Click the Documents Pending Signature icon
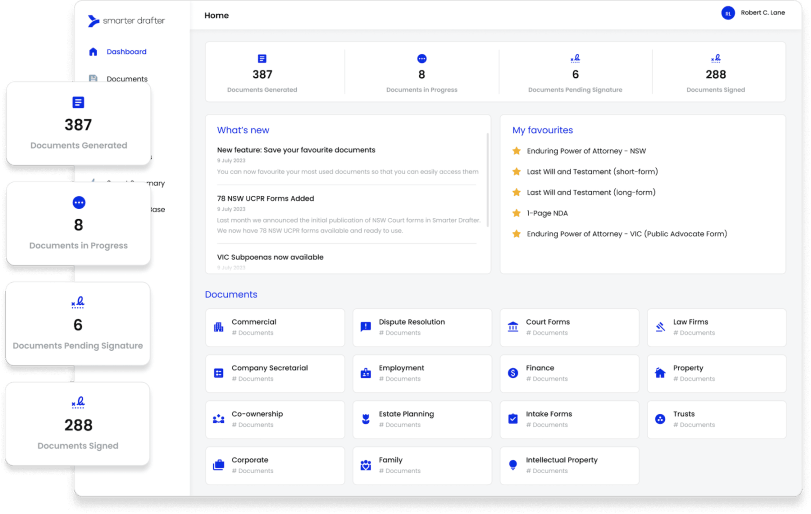The image size is (811, 514). (575, 59)
